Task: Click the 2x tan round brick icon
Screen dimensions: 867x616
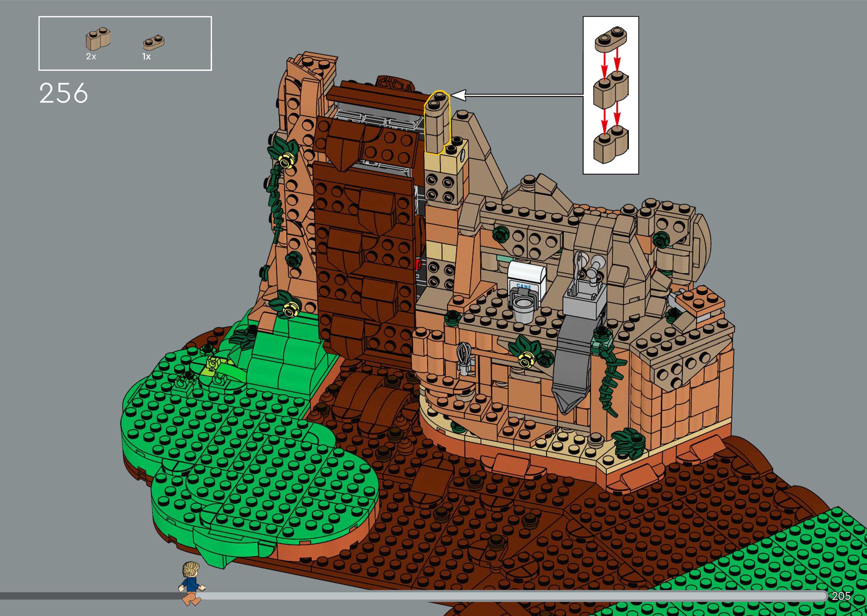Action: 98,39
